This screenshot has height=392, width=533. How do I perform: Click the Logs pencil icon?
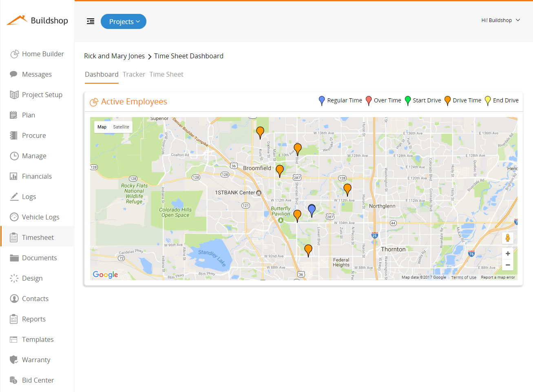pos(14,197)
